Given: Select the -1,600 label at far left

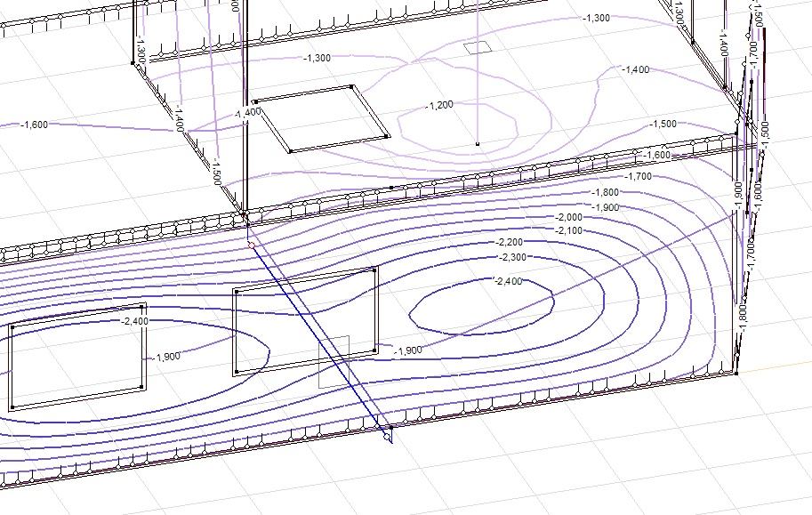Looking at the screenshot, I should [34, 125].
